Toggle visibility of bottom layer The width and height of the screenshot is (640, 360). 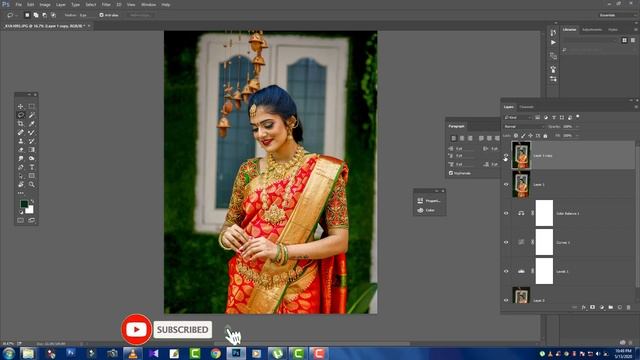506,300
